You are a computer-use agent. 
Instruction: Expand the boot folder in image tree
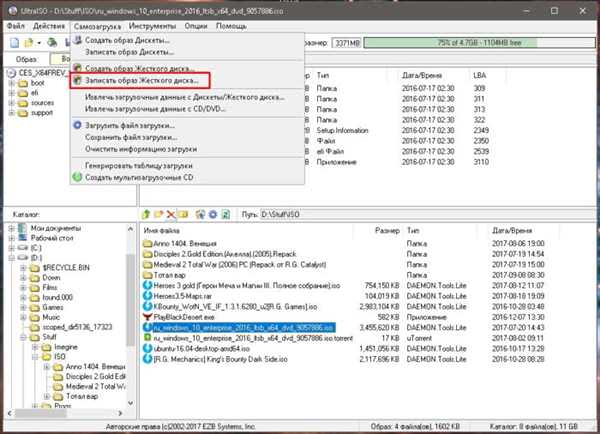pyautogui.click(x=11, y=83)
